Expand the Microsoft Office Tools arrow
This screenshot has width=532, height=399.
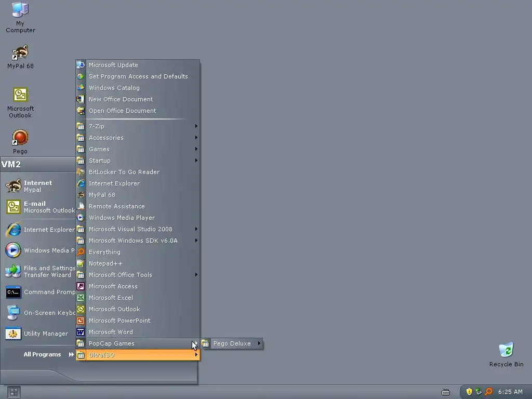click(196, 274)
